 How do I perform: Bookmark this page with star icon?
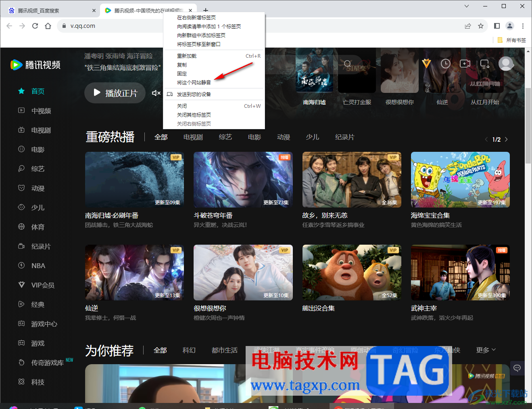(x=481, y=26)
